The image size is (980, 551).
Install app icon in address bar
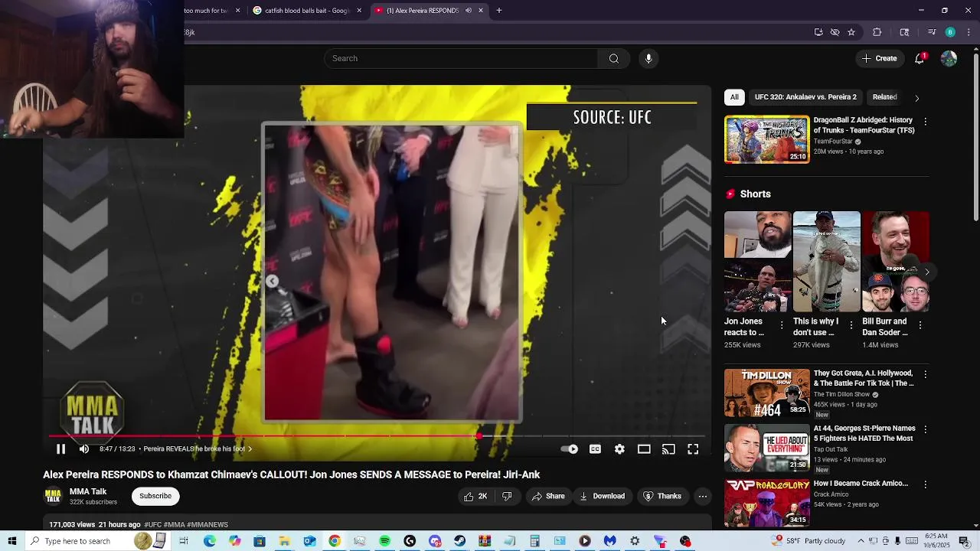[x=818, y=32]
